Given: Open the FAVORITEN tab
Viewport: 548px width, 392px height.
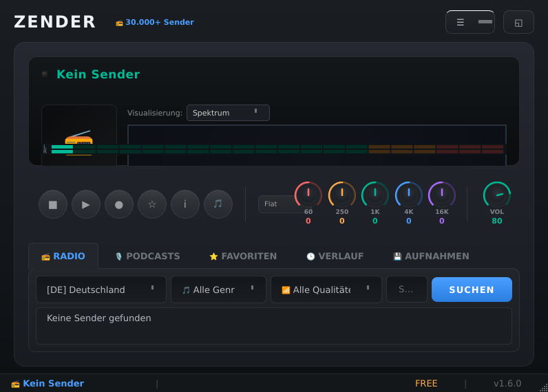Looking at the screenshot, I should pyautogui.click(x=243, y=256).
